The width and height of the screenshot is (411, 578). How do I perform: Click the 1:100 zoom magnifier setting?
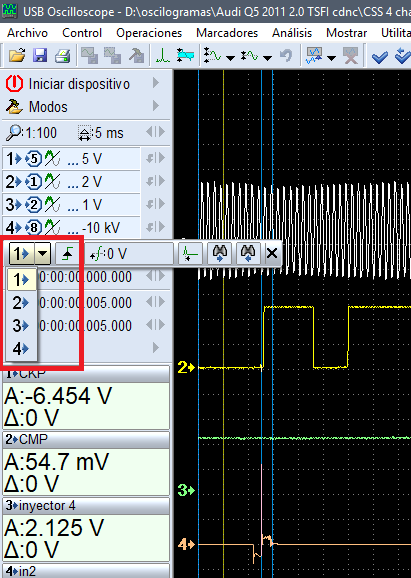32,133
